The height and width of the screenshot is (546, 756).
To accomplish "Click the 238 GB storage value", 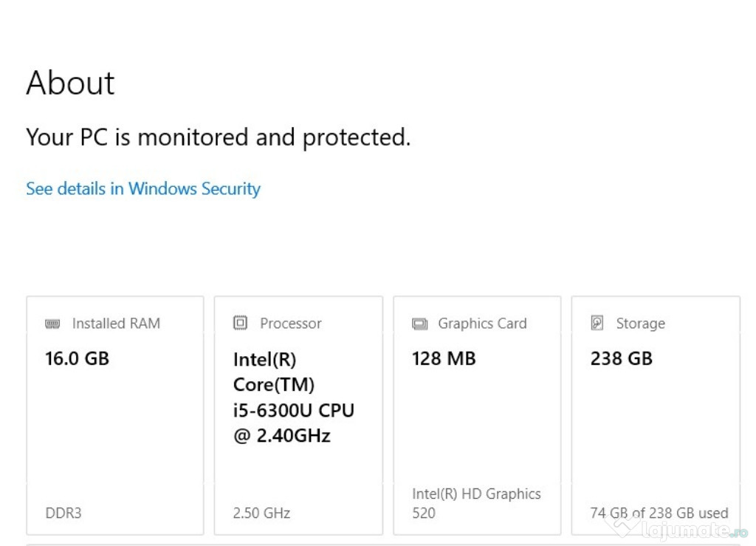I will [x=622, y=358].
